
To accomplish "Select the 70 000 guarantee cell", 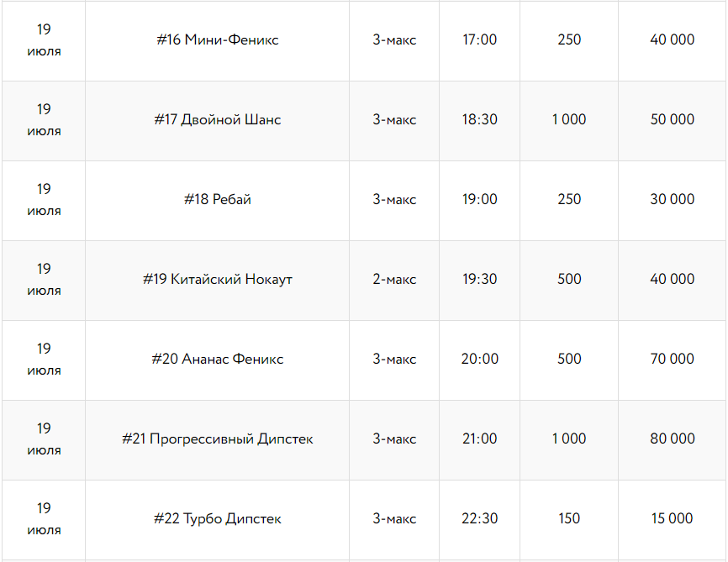I will (x=673, y=359).
